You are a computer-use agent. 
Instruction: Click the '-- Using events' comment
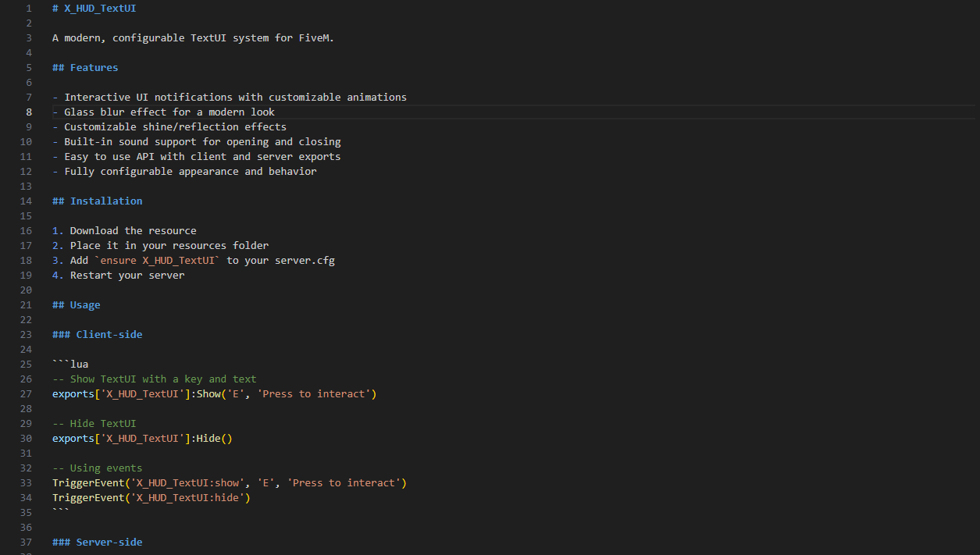click(98, 468)
